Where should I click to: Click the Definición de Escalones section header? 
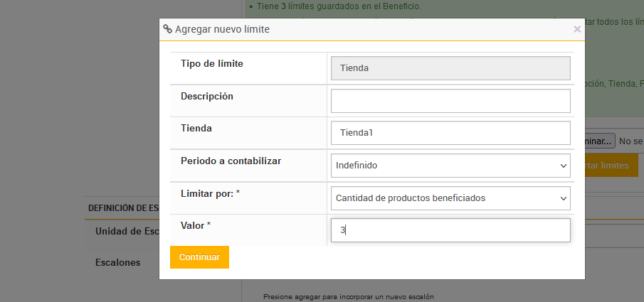(x=122, y=208)
